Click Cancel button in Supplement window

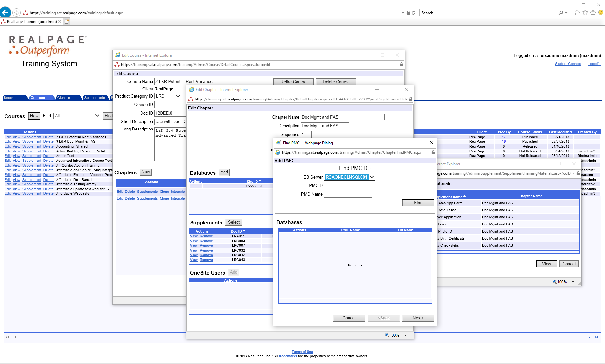click(569, 264)
